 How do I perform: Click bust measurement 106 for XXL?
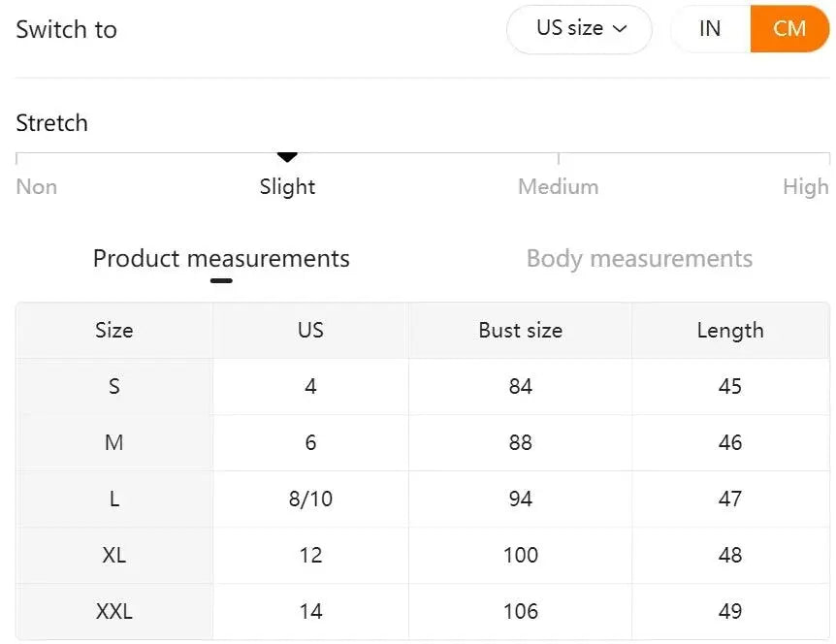[520, 611]
